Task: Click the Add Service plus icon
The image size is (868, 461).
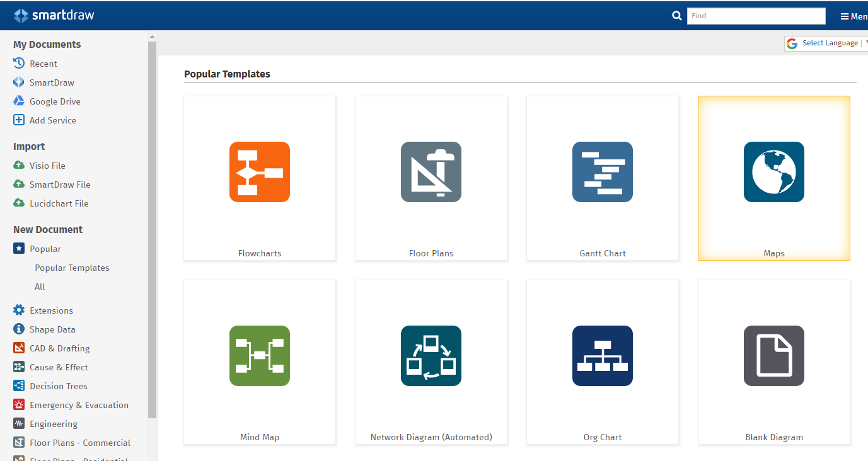Action: pyautogui.click(x=19, y=120)
